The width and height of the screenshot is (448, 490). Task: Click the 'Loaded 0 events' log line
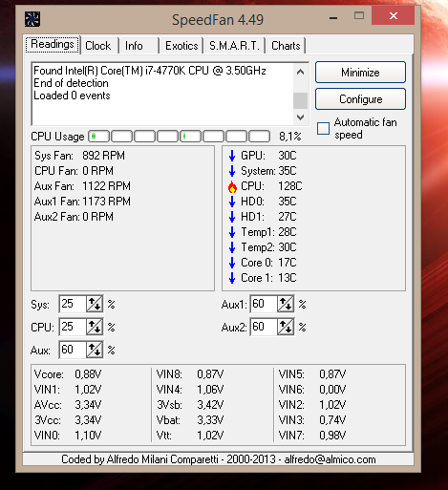tap(72, 96)
